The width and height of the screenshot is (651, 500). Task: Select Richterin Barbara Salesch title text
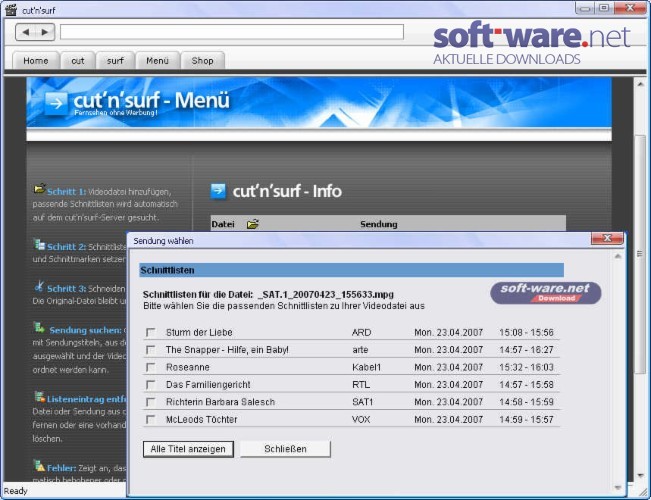[x=220, y=402]
